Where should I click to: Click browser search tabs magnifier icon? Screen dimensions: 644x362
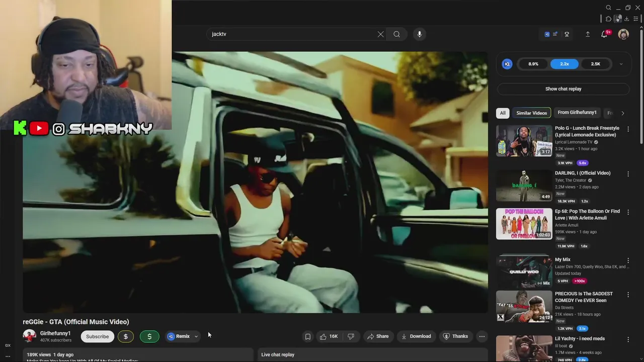[608, 8]
